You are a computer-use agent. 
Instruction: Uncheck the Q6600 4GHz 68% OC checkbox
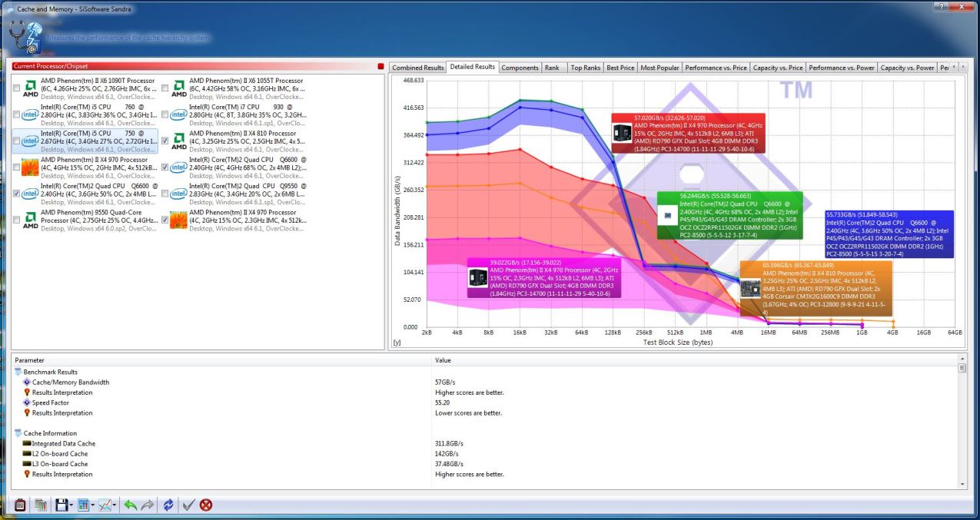point(165,167)
